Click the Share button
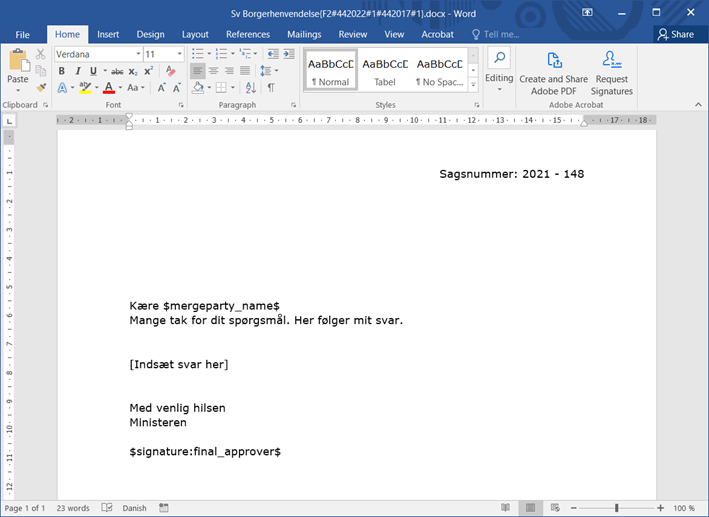The height and width of the screenshot is (517, 709). (x=675, y=34)
